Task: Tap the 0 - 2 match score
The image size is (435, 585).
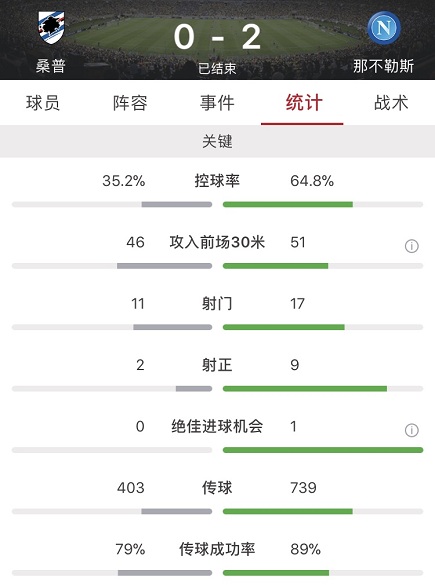Action: (x=217, y=37)
